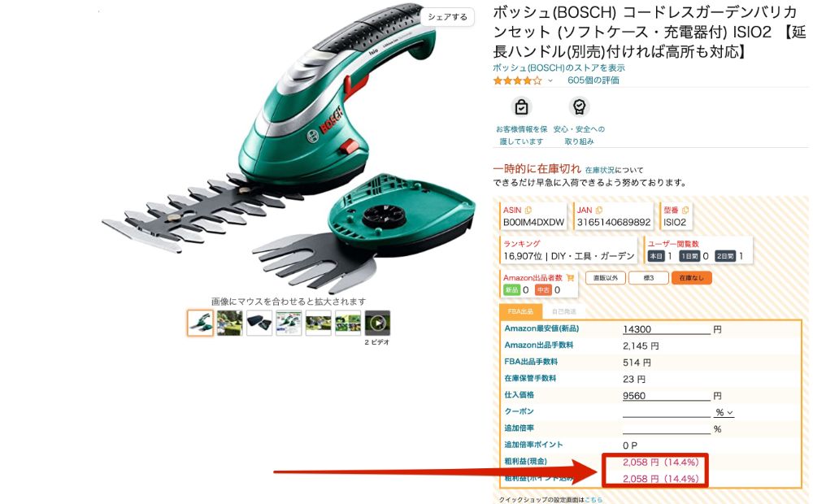Copy the JAN code using the copy icon

[x=599, y=210]
